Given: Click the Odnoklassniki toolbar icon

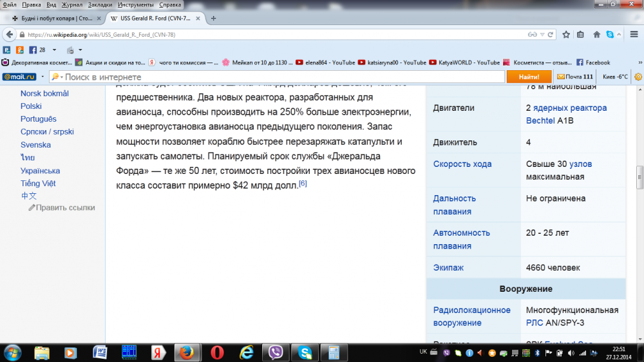Looking at the screenshot, I should click(20, 50).
